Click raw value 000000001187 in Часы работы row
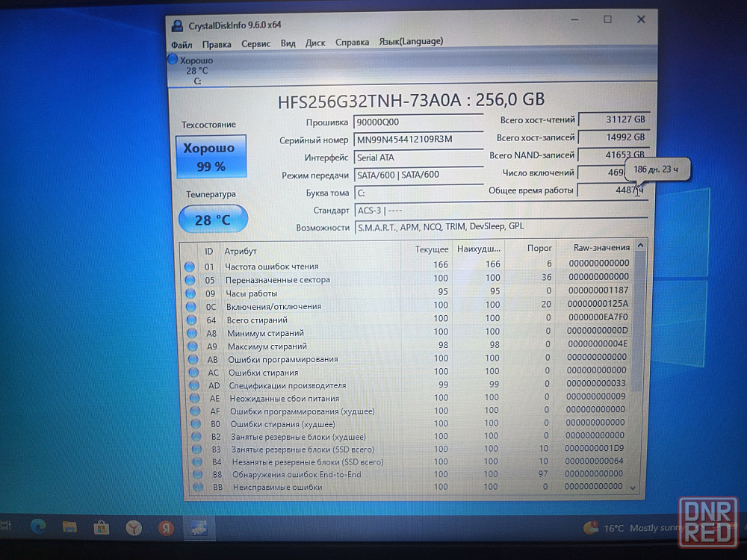The width and height of the screenshot is (747, 560). 598,290
